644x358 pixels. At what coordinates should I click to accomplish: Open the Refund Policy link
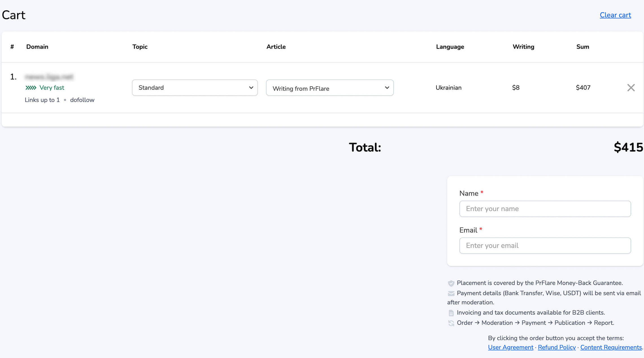[x=556, y=347]
